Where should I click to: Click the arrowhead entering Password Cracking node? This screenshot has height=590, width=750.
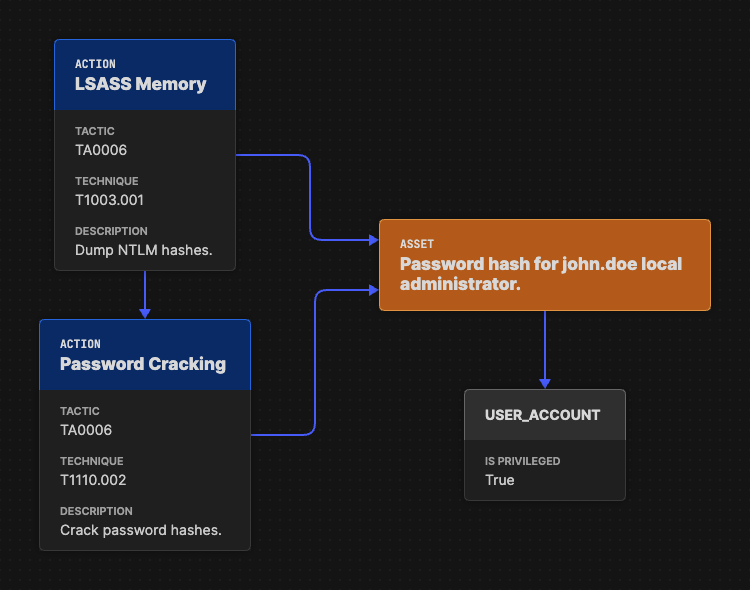145,313
